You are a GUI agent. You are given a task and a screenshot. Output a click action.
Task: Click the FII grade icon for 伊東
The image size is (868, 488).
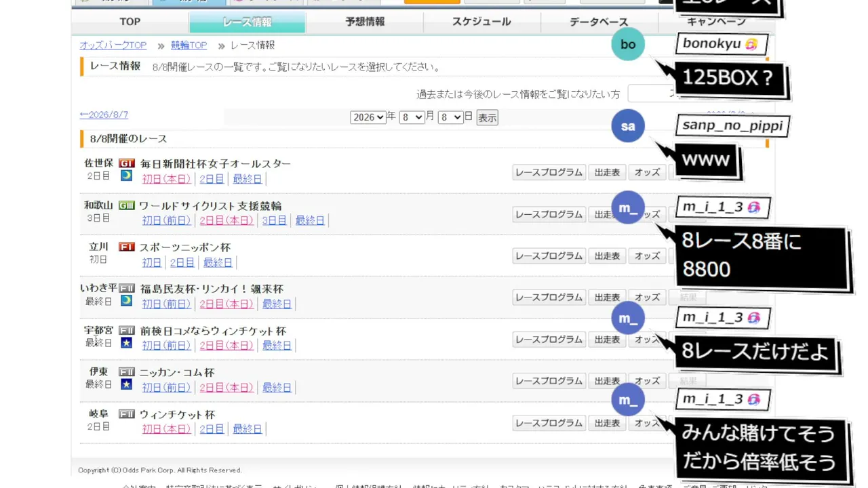click(x=127, y=372)
